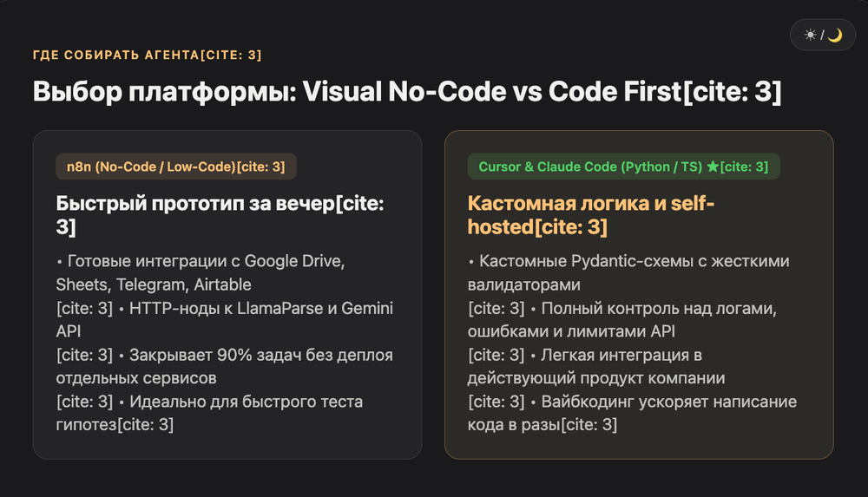This screenshot has height=497, width=868.
Task: Click the text 'Sheets, Telegram, Airtable'
Action: pyautogui.click(x=154, y=284)
